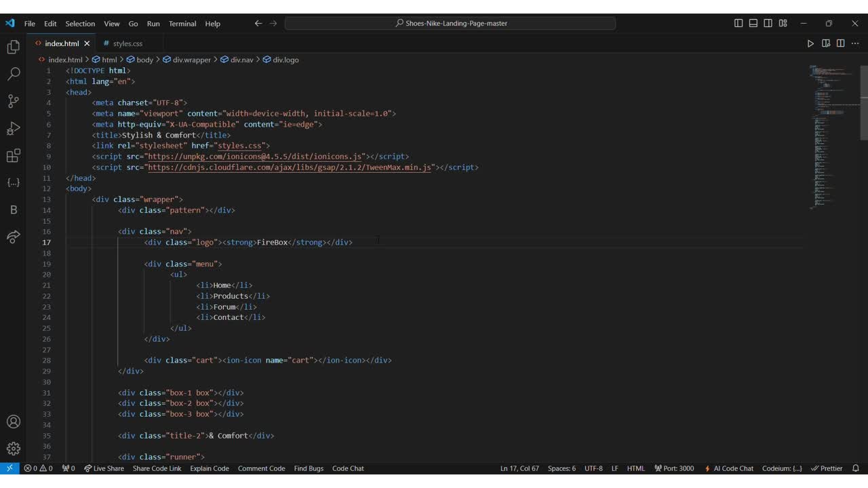Viewport: 868px width, 488px height.
Task: Toggle the Primary Side Bar layout button
Action: 738,23
